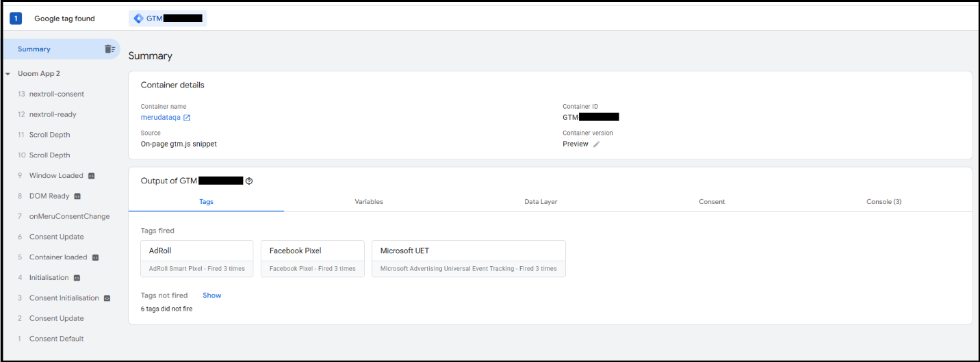This screenshot has width=980, height=362.
Task: Select the Consent tab
Action: pos(712,202)
